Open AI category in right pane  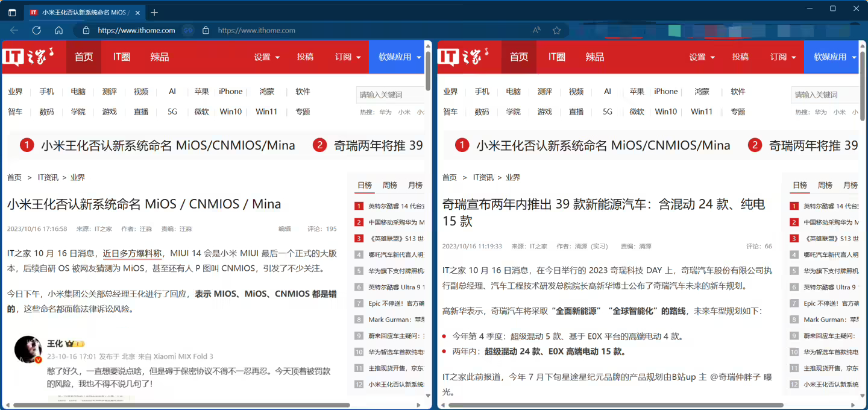608,92
